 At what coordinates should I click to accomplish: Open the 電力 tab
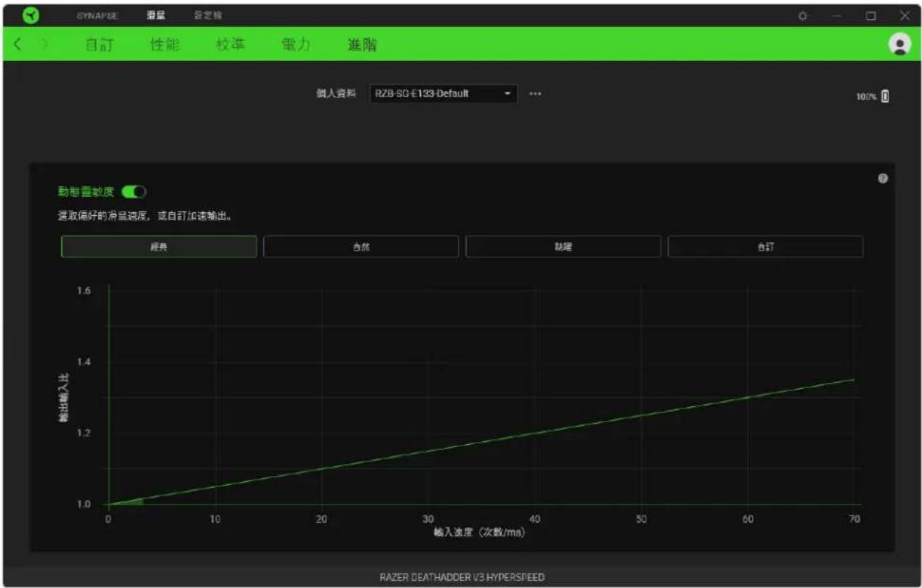pos(296,44)
